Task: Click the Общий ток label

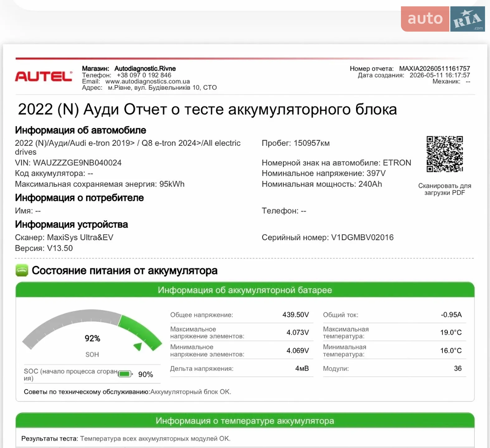Action: pyautogui.click(x=341, y=315)
